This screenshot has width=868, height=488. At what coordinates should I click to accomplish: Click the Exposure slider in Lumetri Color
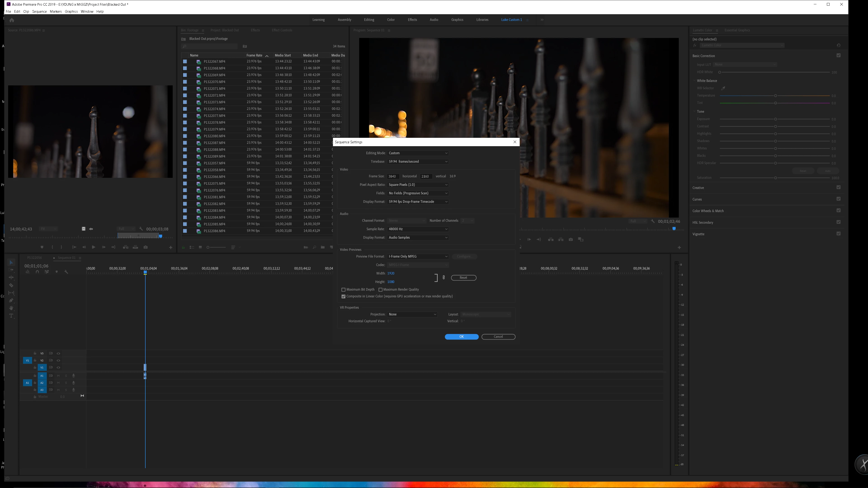(775, 119)
